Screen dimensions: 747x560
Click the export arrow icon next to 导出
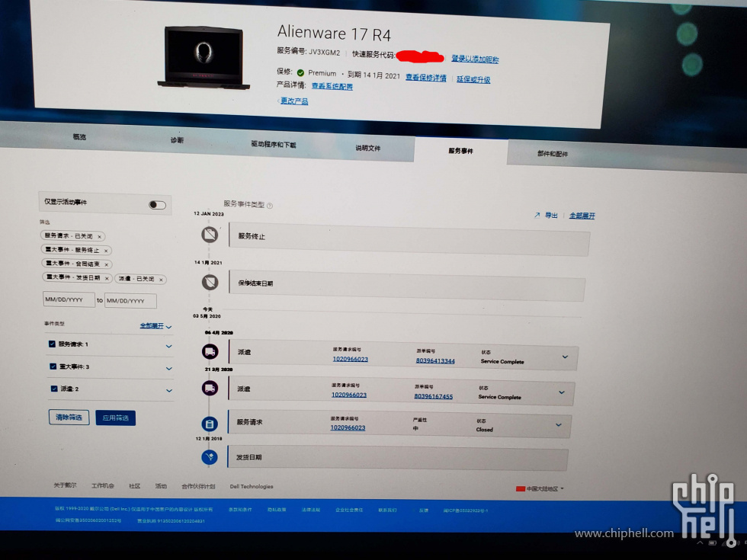pos(537,215)
